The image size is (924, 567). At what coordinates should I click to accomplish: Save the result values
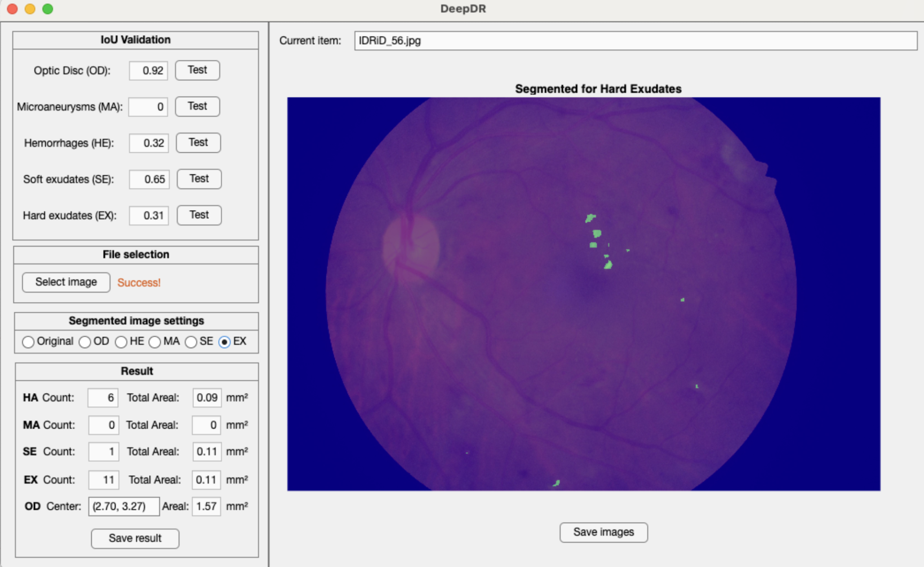click(x=135, y=539)
